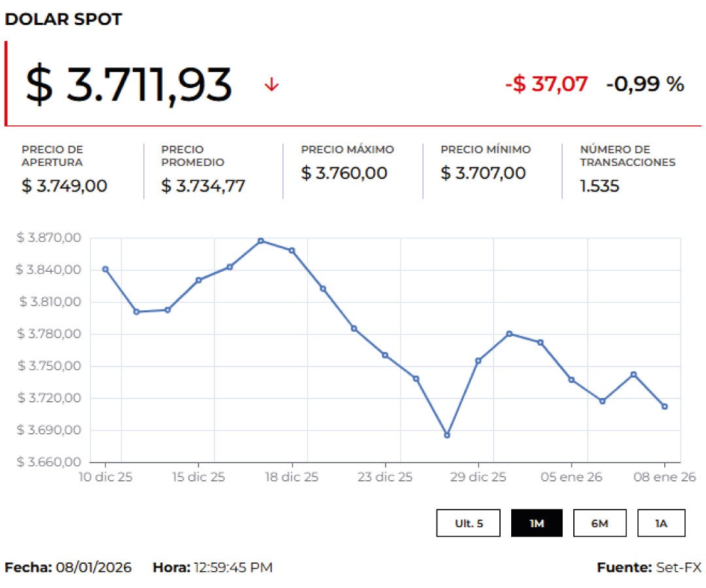
Task: Show the 1A yearly chart range
Action: (662, 523)
